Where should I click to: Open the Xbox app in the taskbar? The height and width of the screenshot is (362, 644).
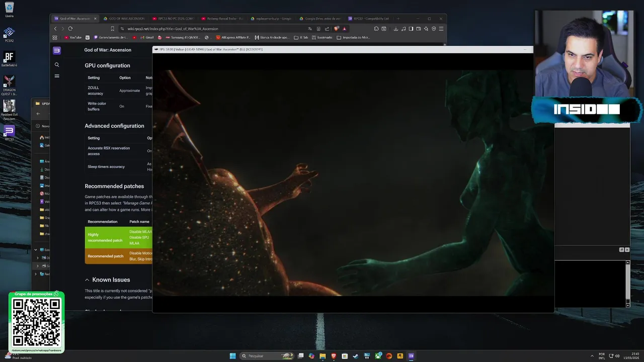tap(378, 356)
